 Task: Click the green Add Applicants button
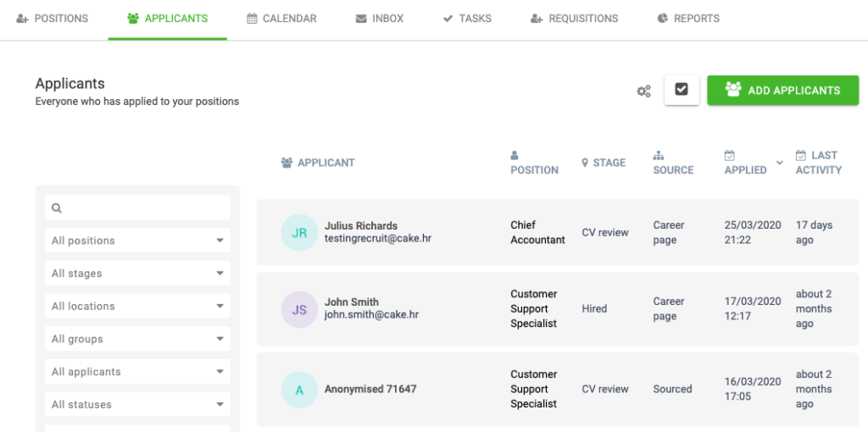click(x=782, y=91)
